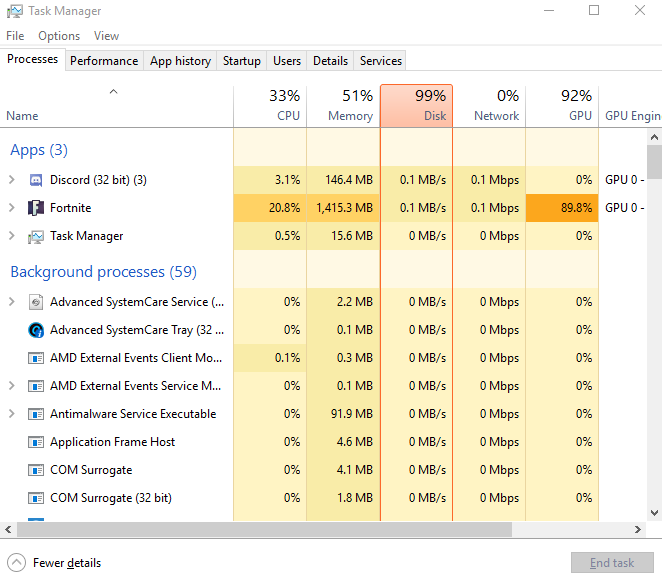Expand the Fortnite process group
Screen dimensions: 662x583
[12, 208]
